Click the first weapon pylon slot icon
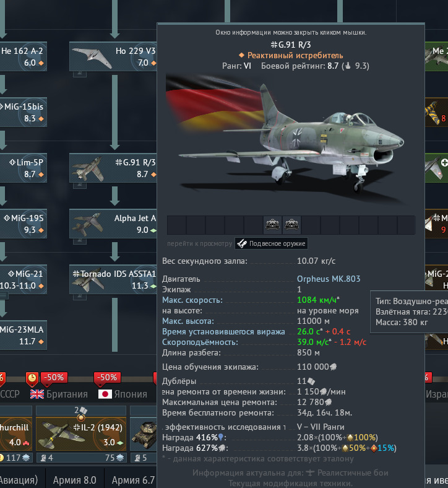The height and width of the screenshot is (488, 448). 272,224
